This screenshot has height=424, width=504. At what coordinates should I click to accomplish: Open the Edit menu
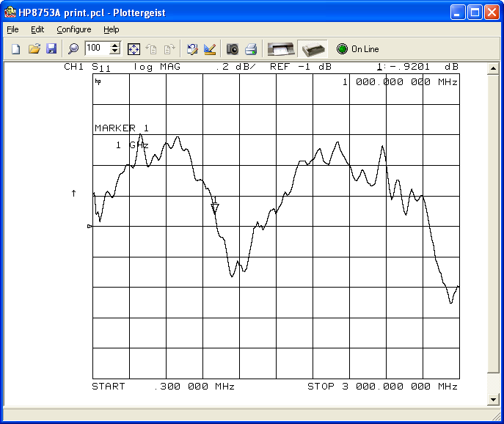click(x=37, y=29)
